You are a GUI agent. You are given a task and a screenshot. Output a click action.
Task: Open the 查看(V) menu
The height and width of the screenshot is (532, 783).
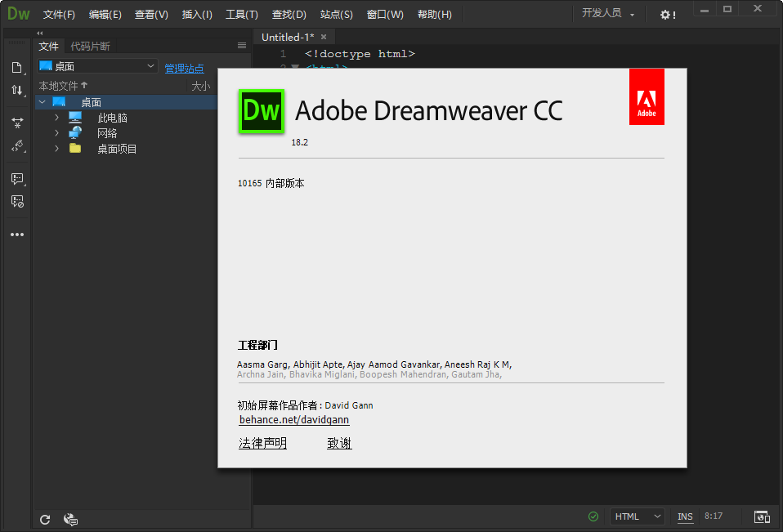pos(151,15)
